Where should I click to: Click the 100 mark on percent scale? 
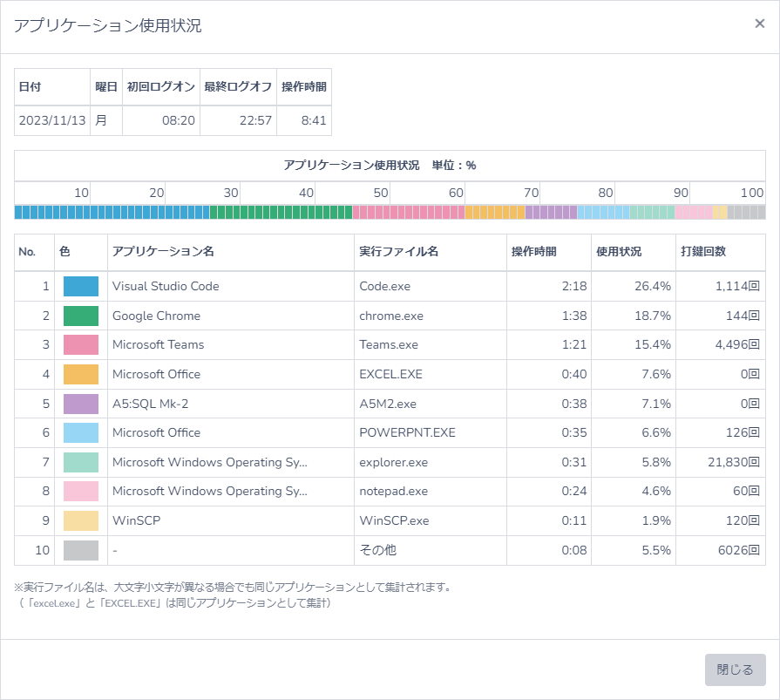(x=752, y=193)
